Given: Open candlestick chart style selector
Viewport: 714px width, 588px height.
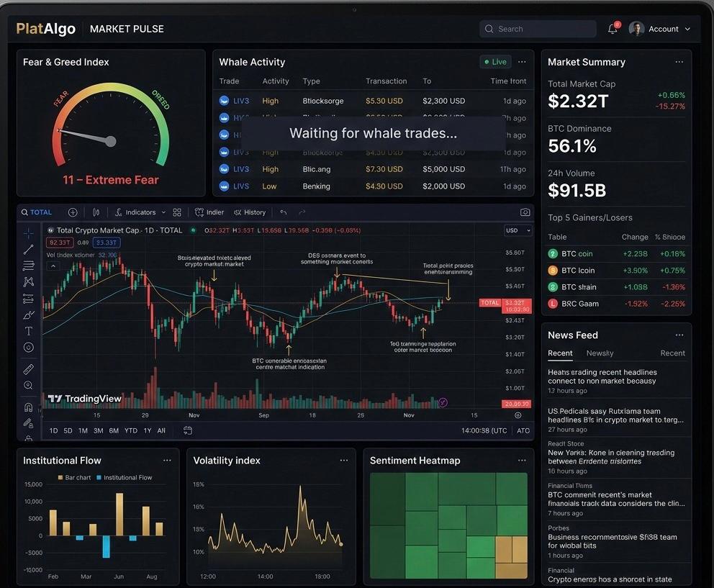Looking at the screenshot, I should (x=96, y=212).
